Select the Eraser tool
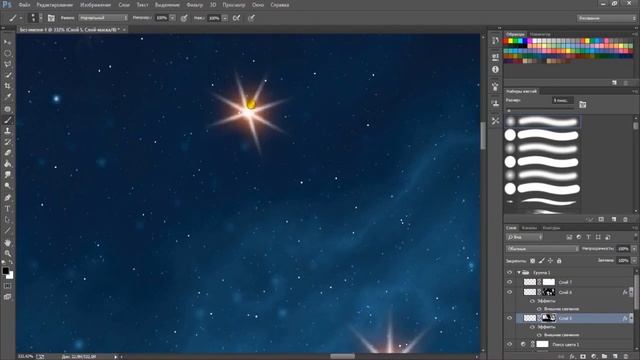This screenshot has height=360, width=640. click(7, 153)
